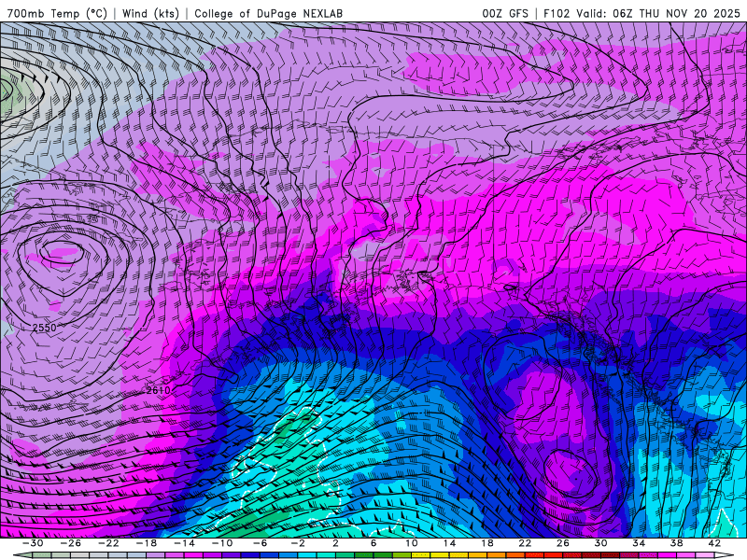Select the '2' temperature scale label
The image size is (747, 560).
point(335,543)
